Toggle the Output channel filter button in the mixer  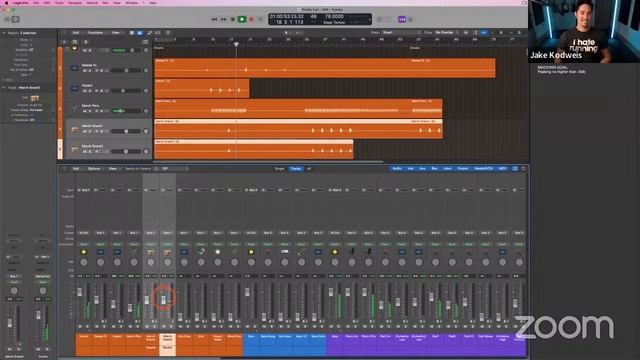463,168
